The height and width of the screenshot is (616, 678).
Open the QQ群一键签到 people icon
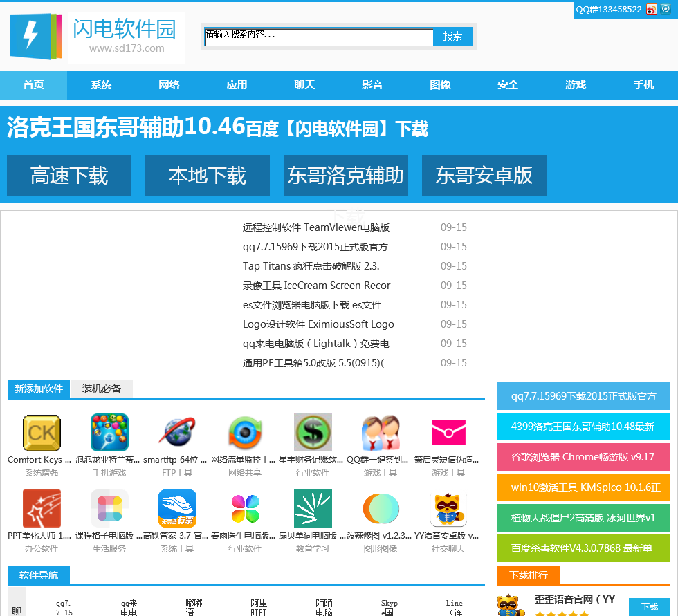pos(381,432)
